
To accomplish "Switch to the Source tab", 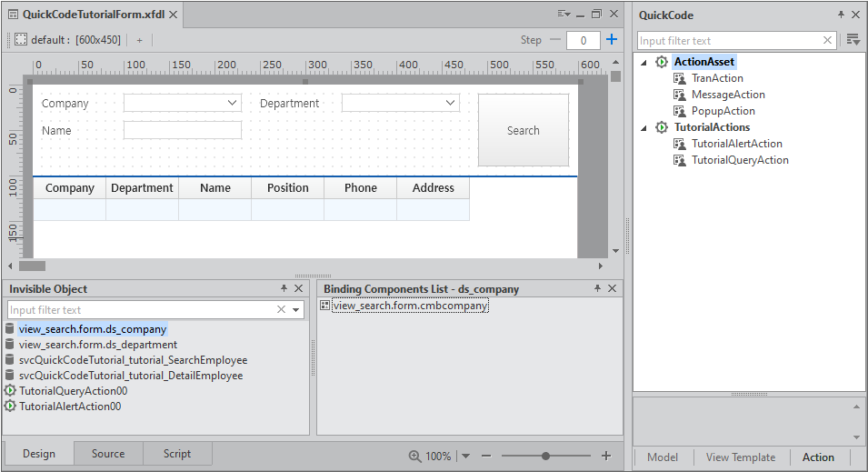I will pyautogui.click(x=108, y=454).
